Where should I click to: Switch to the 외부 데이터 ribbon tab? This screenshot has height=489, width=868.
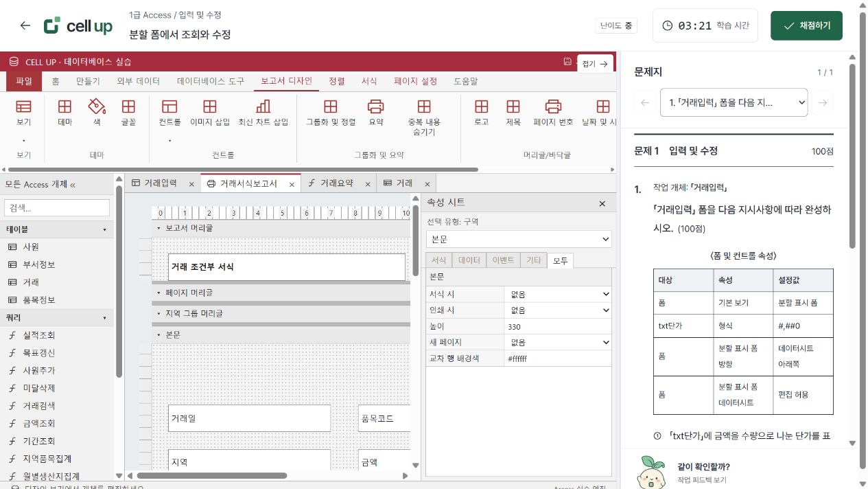point(139,81)
